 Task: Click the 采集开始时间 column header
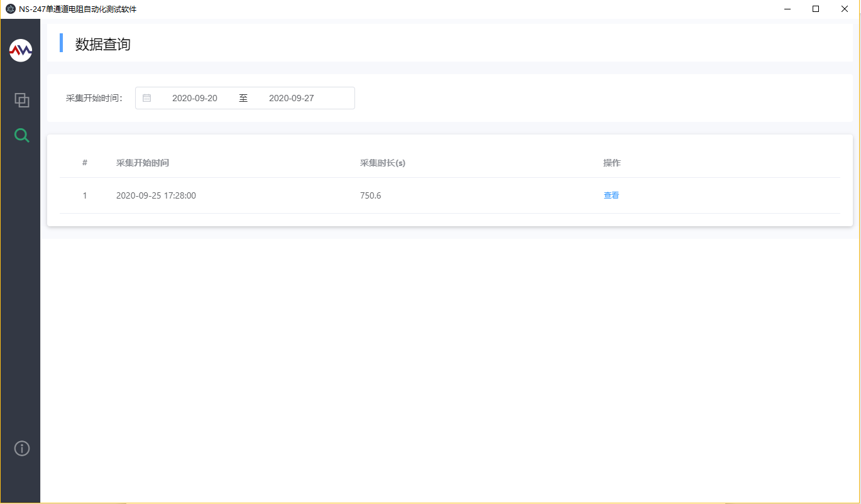tap(143, 163)
